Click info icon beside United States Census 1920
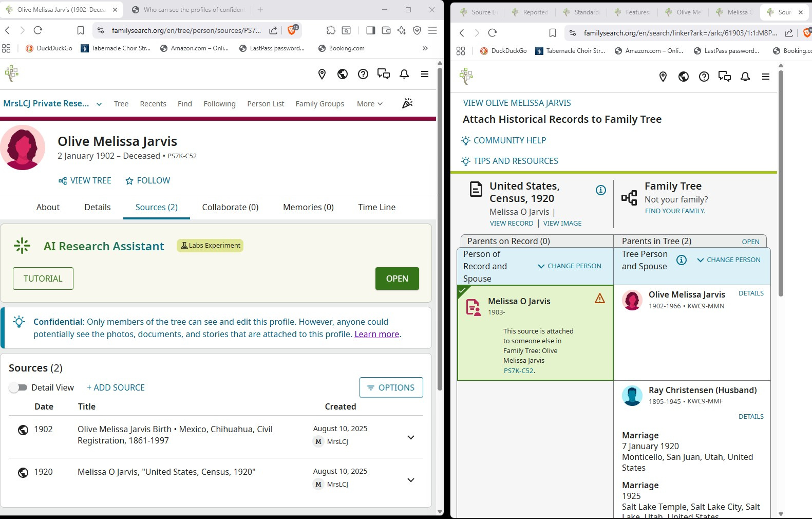812x519 pixels. (x=600, y=190)
